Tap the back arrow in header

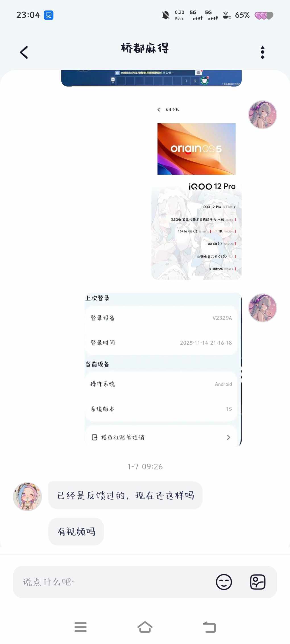[x=24, y=52]
